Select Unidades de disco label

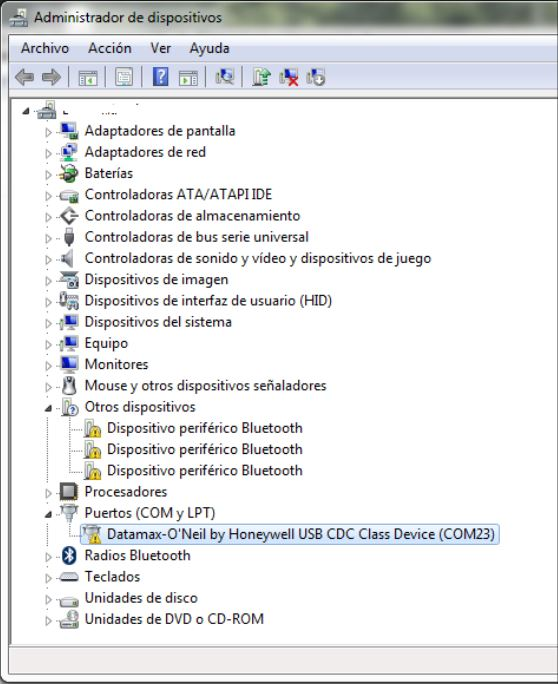coord(141,598)
